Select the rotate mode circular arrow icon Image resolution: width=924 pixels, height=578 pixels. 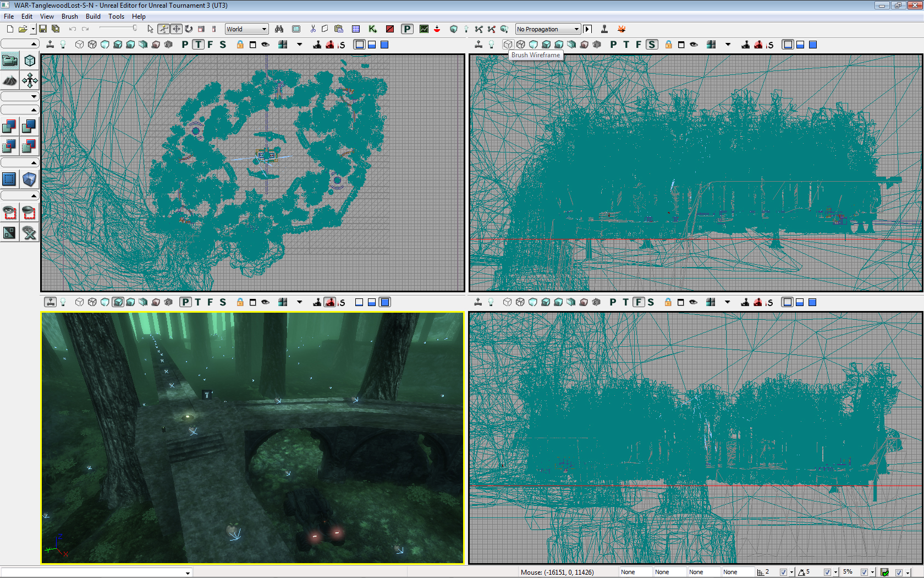click(x=189, y=29)
